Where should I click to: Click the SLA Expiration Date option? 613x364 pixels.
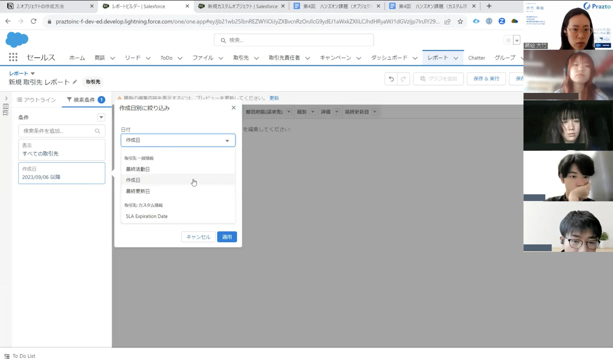[147, 216]
